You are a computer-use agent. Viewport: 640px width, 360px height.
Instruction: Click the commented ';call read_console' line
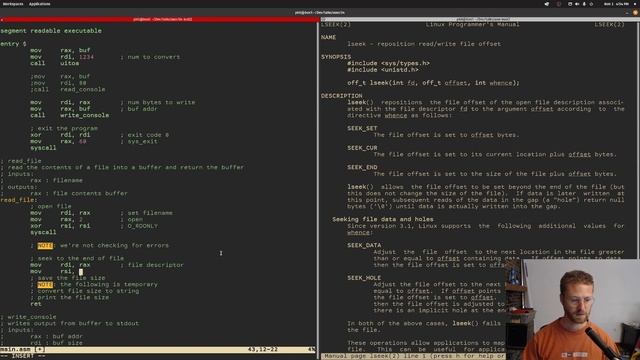(x=68, y=89)
